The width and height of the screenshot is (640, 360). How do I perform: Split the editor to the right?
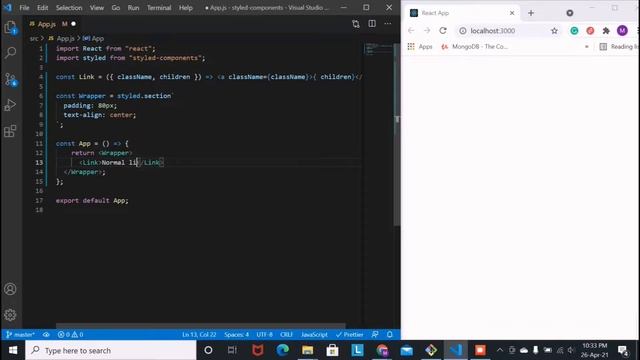coord(372,24)
